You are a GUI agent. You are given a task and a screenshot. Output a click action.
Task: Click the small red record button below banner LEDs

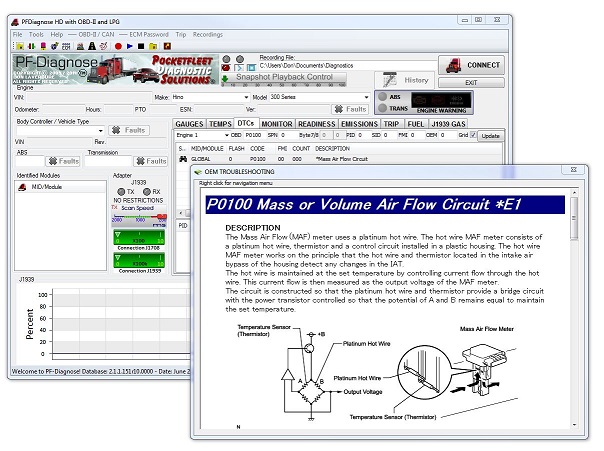point(226,68)
